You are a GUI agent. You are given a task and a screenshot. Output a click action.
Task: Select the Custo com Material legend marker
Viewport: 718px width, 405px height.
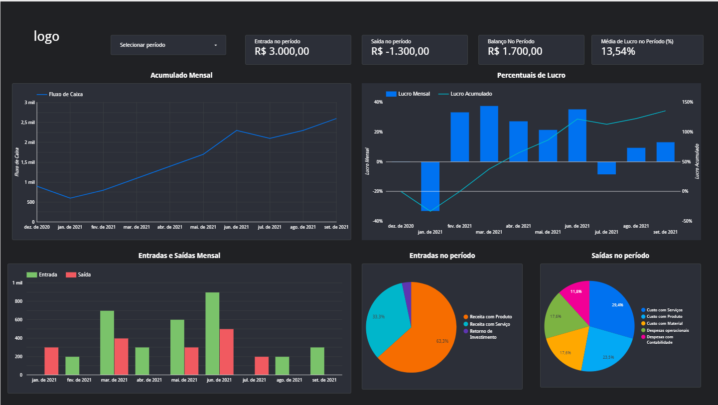pos(641,323)
